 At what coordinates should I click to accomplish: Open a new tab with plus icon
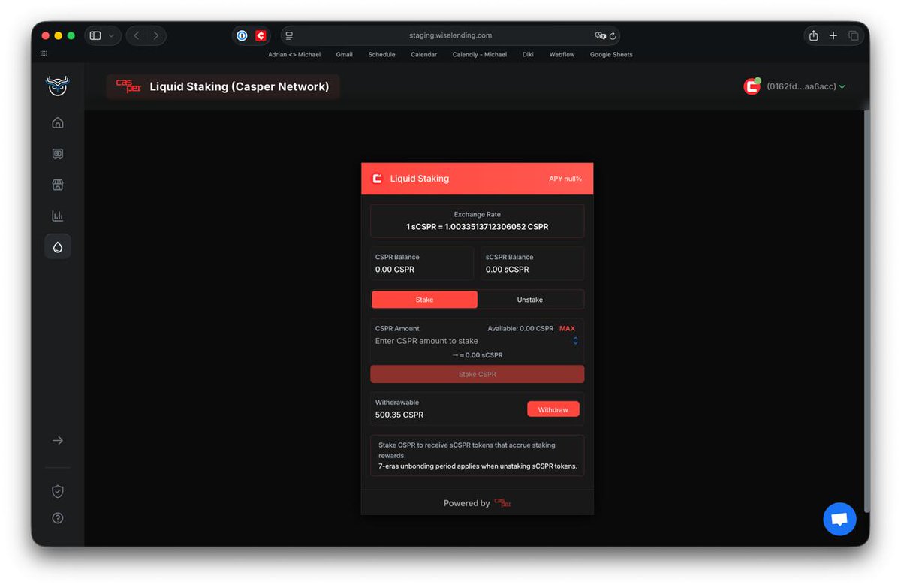[x=833, y=35]
